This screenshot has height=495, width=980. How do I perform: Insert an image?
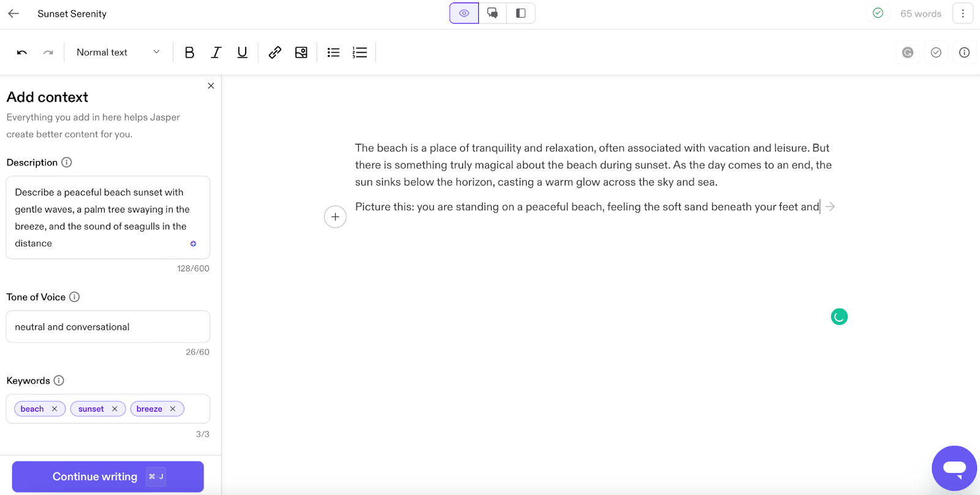coord(301,53)
